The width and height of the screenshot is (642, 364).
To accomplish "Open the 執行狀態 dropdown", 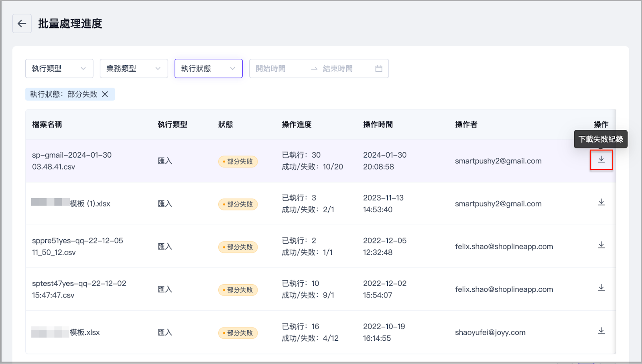I will coord(208,69).
